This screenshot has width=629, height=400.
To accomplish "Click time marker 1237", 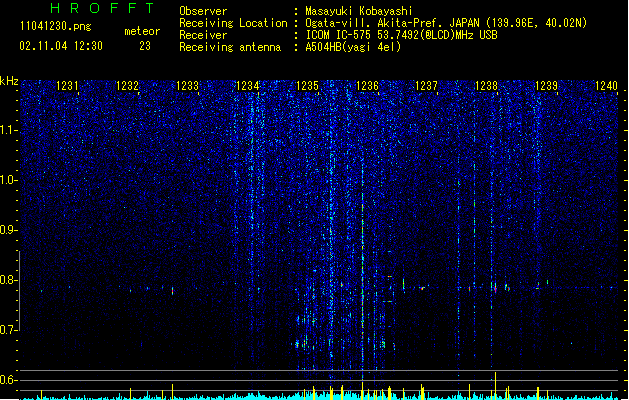I will pyautogui.click(x=426, y=86).
